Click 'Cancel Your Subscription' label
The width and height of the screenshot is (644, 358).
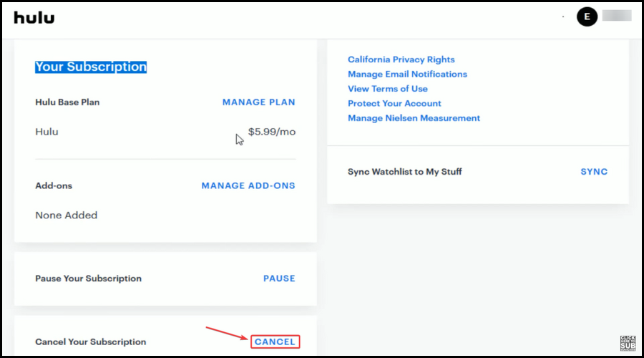point(91,342)
